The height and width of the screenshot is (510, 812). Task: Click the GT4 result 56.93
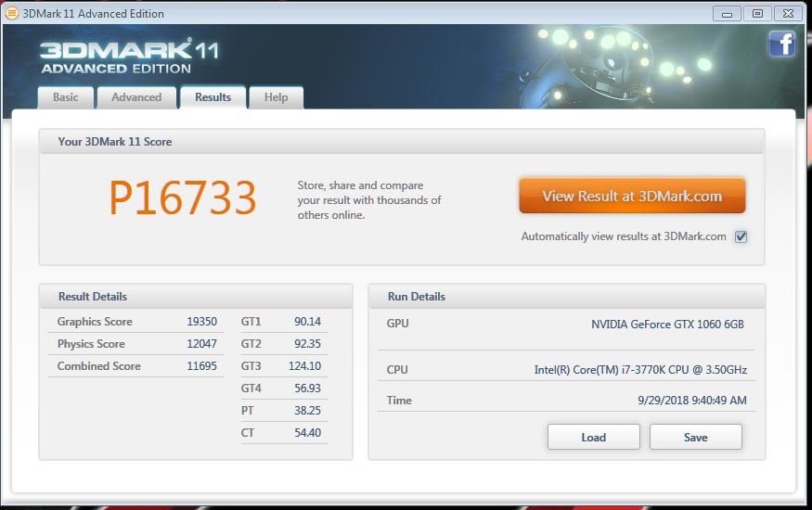pyautogui.click(x=307, y=389)
